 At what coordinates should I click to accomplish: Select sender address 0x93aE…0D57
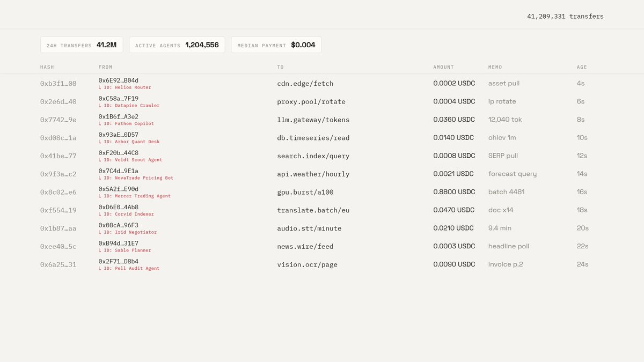click(x=118, y=135)
